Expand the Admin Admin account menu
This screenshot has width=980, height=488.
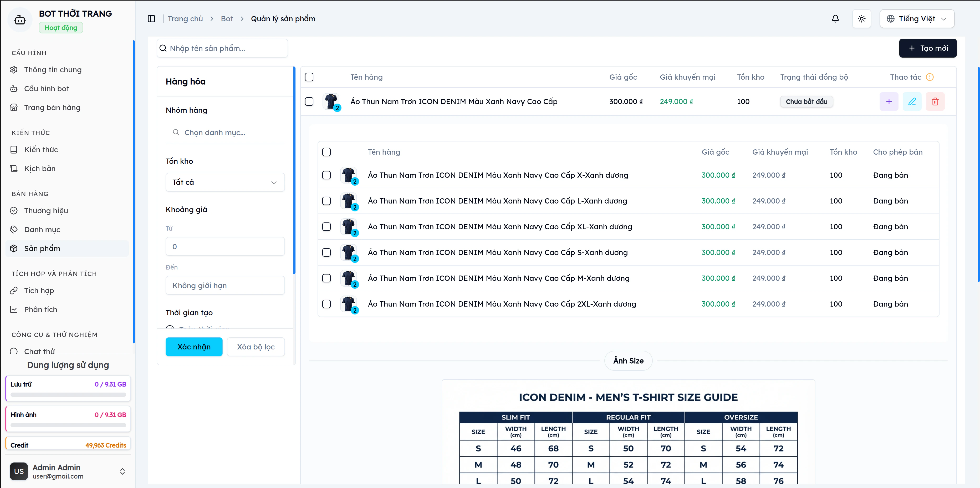122,471
